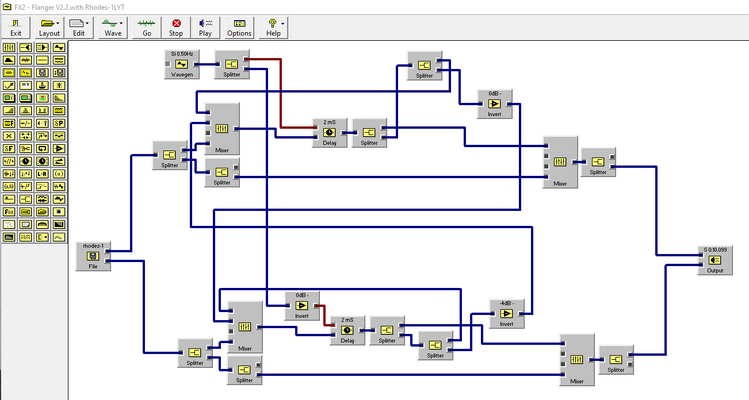
Task: Open the Options dialog
Action: point(239,28)
